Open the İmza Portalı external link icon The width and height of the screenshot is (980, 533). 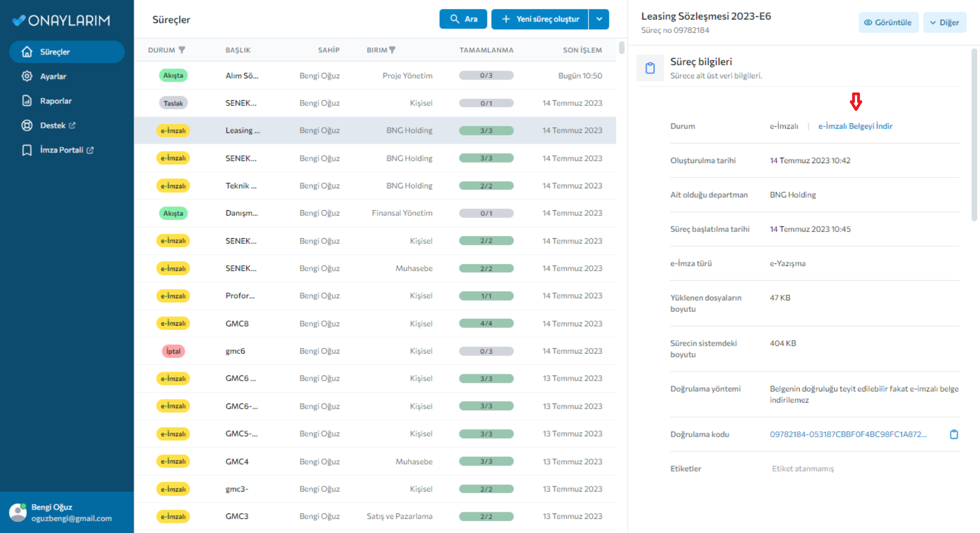coord(90,150)
